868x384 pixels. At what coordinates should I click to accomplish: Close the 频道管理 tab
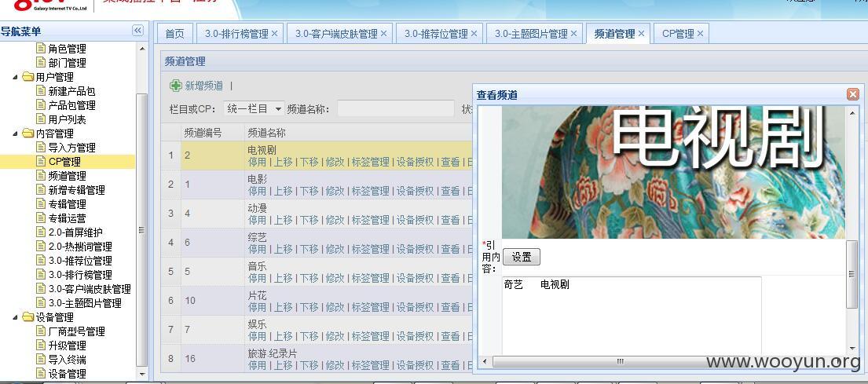tap(641, 34)
